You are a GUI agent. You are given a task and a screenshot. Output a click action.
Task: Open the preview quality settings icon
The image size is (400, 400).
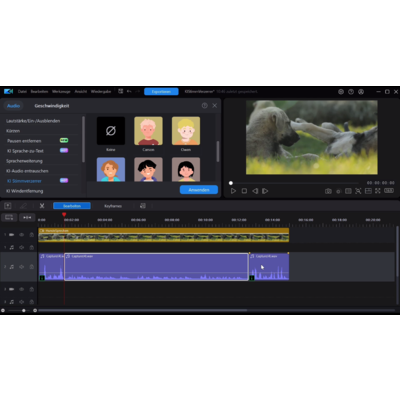338,191
